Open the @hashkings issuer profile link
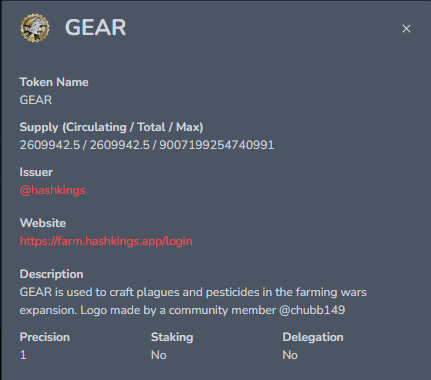 click(53, 190)
